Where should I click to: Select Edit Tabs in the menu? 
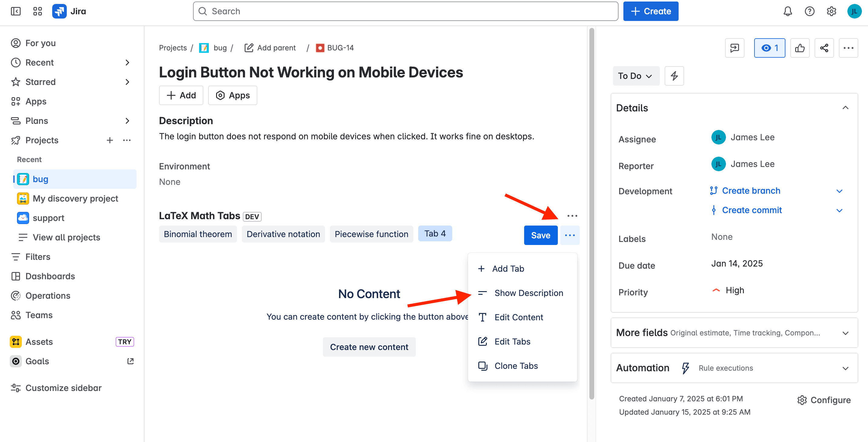point(522,342)
